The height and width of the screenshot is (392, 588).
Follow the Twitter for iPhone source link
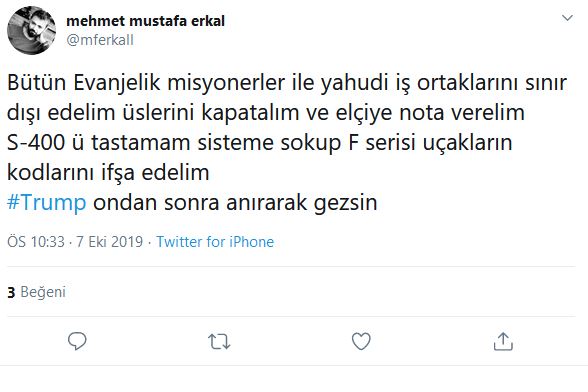[x=215, y=242]
